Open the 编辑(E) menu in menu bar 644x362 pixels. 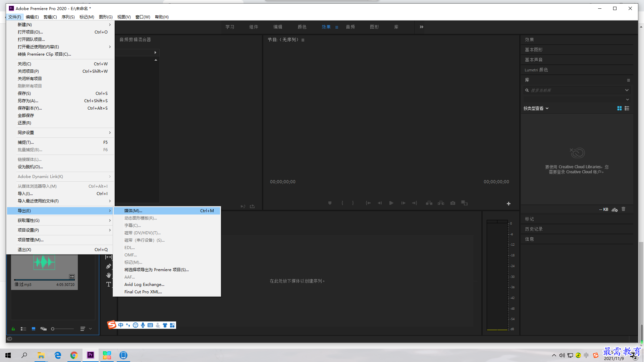click(32, 17)
